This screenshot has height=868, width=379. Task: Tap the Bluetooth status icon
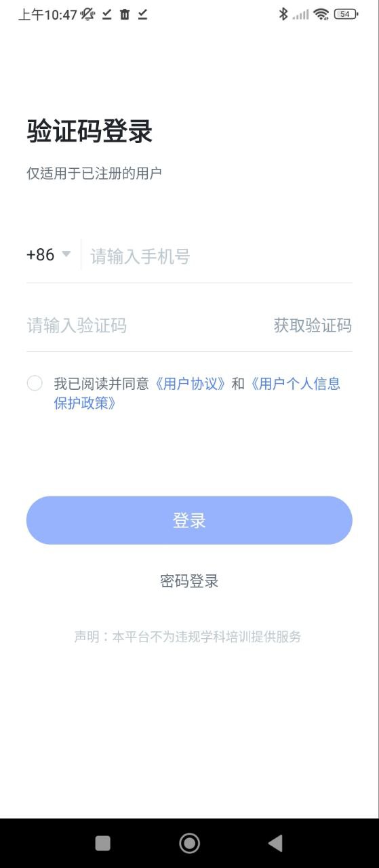tap(283, 14)
